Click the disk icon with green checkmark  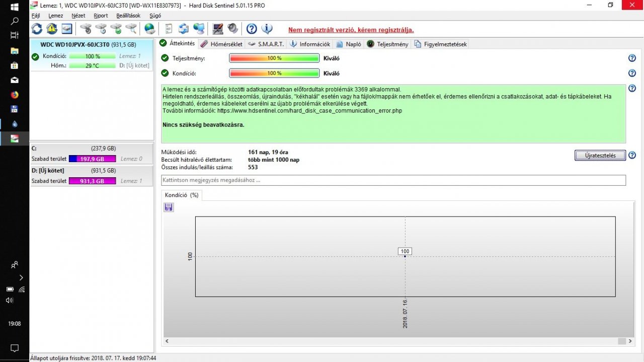116,29
